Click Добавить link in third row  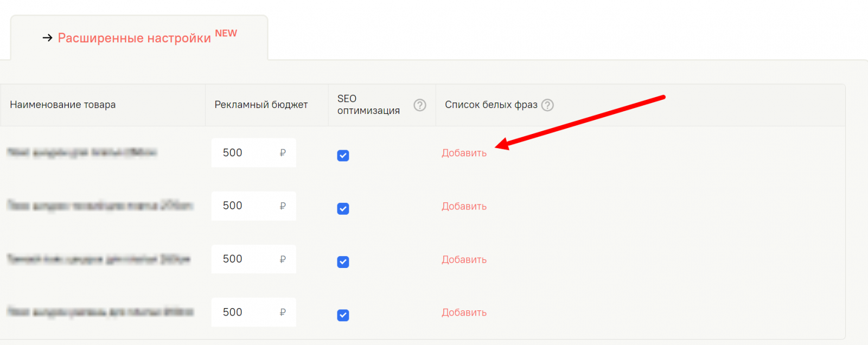click(x=464, y=259)
